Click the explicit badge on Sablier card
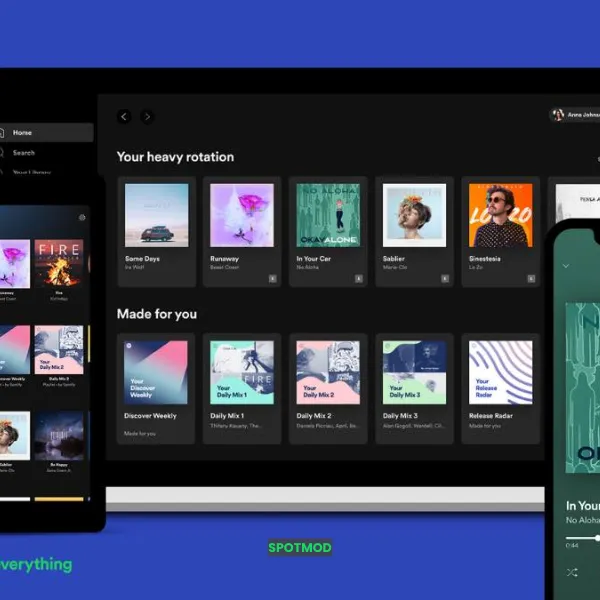This screenshot has width=600, height=600. click(445, 279)
